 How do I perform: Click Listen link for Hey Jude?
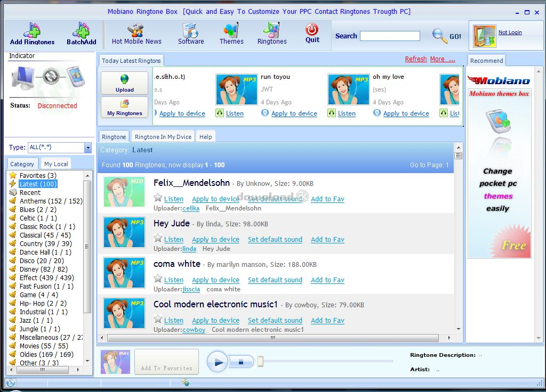[x=174, y=239]
